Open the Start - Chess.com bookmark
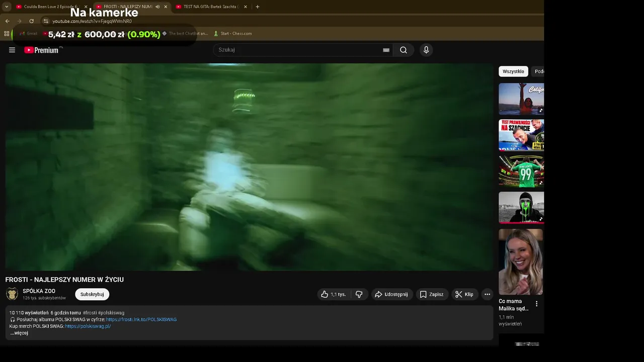The height and width of the screenshot is (362, 644). click(232, 34)
